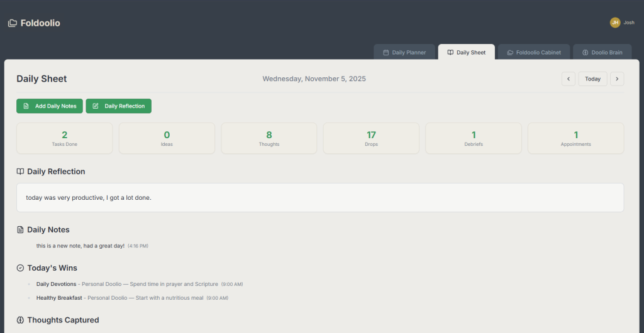Open the Foldoolio Cabinet tab
The height and width of the screenshot is (333, 644).
(534, 53)
